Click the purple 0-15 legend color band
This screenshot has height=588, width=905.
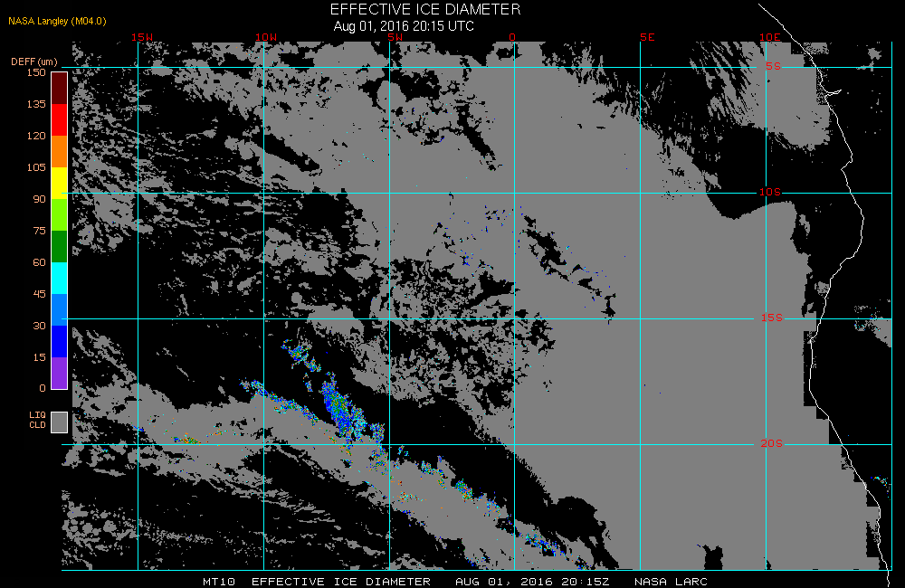coord(60,373)
